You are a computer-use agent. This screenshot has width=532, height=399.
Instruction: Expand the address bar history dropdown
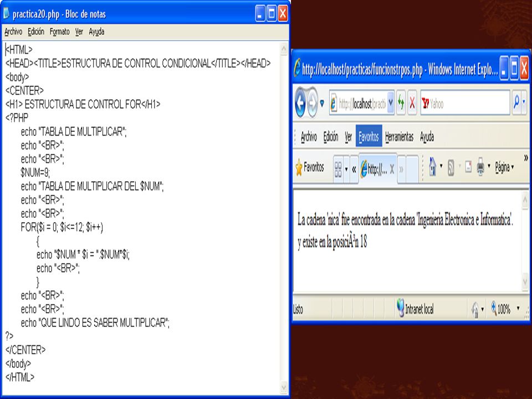391,103
